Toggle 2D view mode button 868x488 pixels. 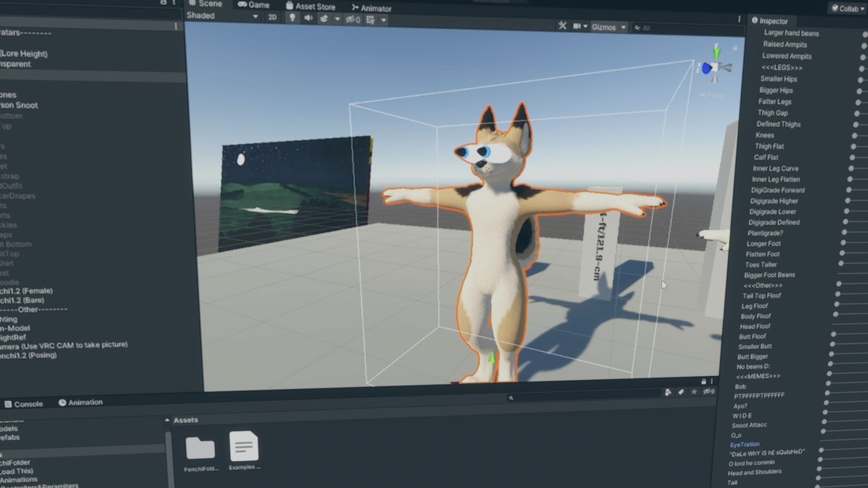tap(272, 17)
